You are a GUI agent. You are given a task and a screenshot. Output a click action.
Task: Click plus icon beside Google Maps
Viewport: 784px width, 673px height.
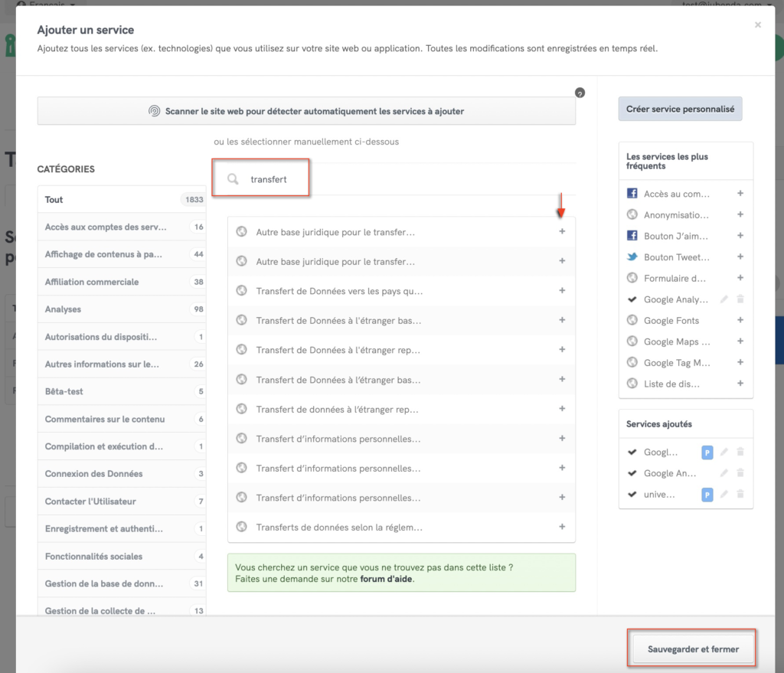point(740,341)
